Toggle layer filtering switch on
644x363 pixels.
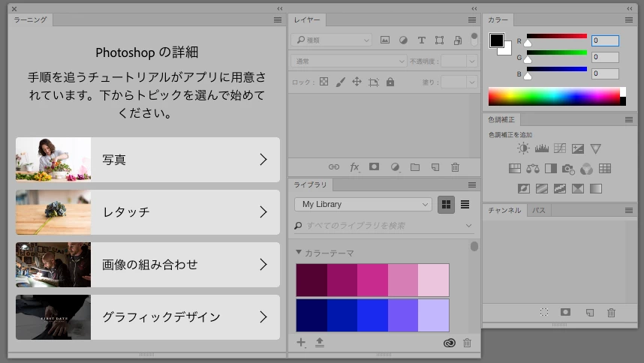[x=474, y=39]
